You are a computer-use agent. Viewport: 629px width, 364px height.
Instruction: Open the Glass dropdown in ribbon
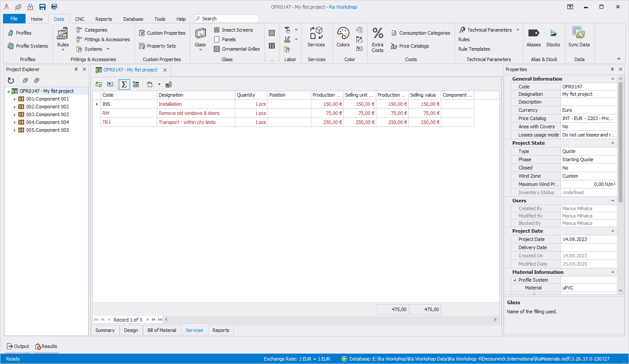coord(200,49)
